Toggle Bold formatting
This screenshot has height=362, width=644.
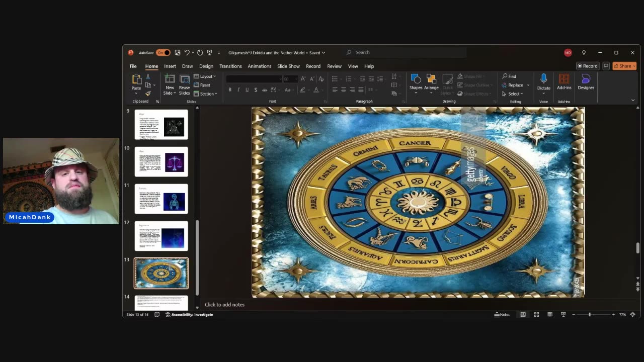click(230, 90)
